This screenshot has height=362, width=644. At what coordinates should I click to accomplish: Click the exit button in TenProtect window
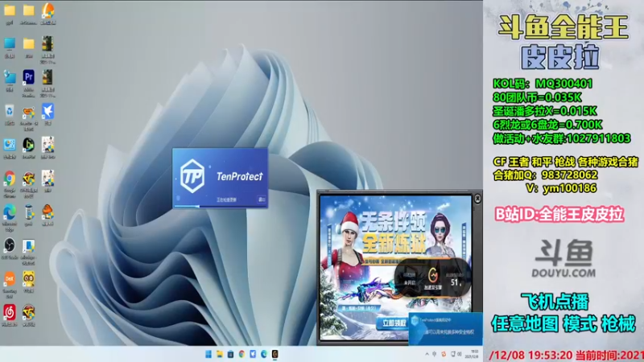pyautogui.click(x=262, y=200)
